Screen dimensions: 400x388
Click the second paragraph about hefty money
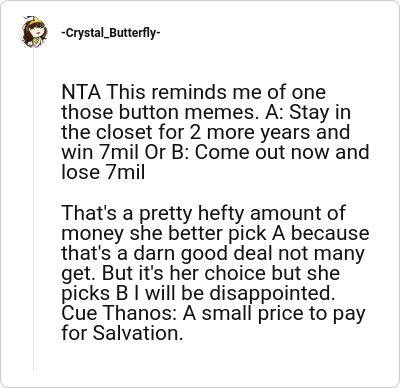click(215, 273)
